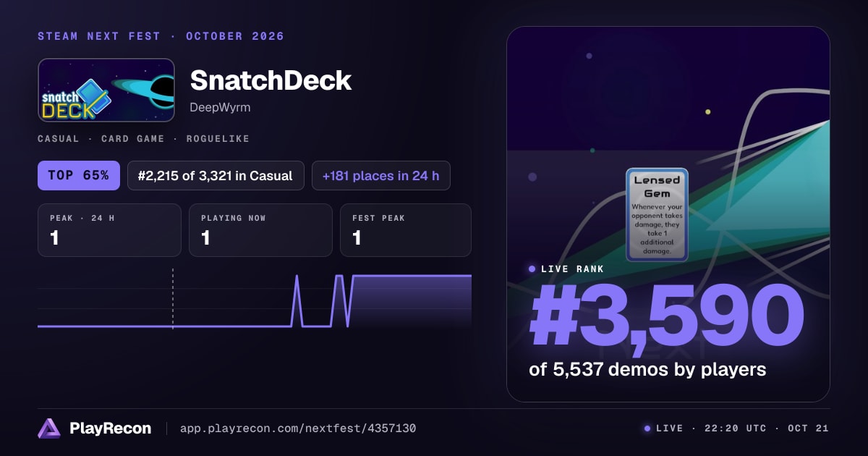The image size is (868, 456).
Task: Click the 'of 5,537 demos by players' text
Action: (647, 369)
